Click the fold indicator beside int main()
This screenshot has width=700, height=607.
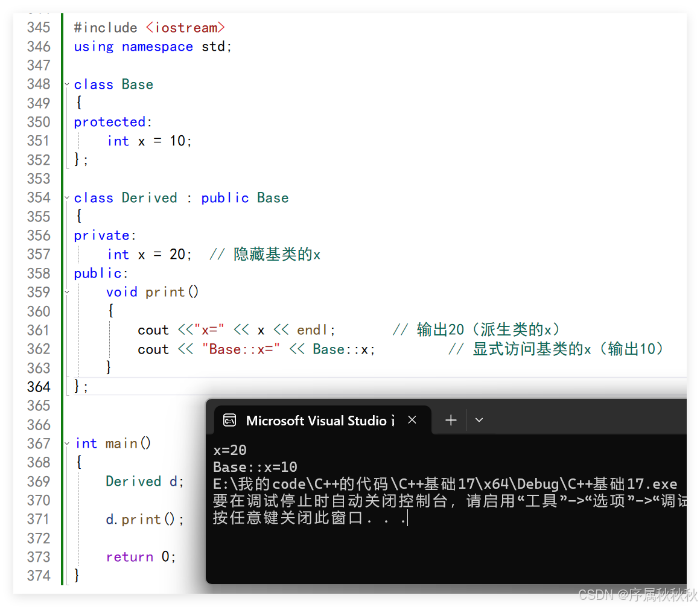[66, 443]
